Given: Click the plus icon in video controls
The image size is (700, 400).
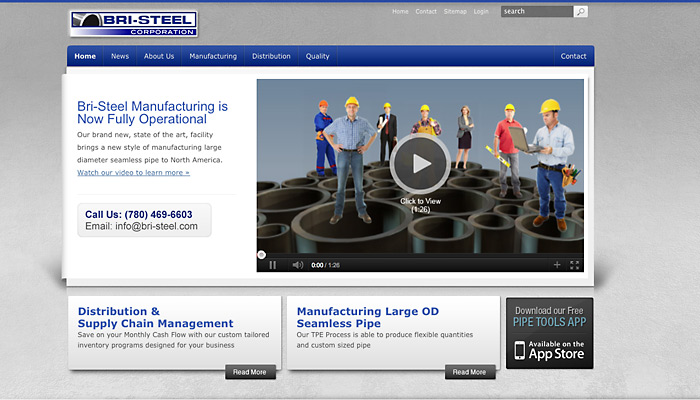Looking at the screenshot, I should (x=557, y=265).
